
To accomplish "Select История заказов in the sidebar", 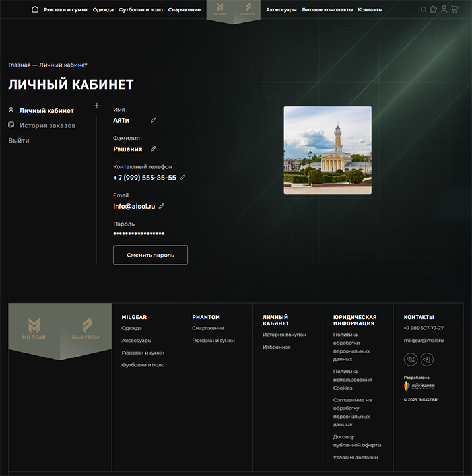I will (48, 125).
